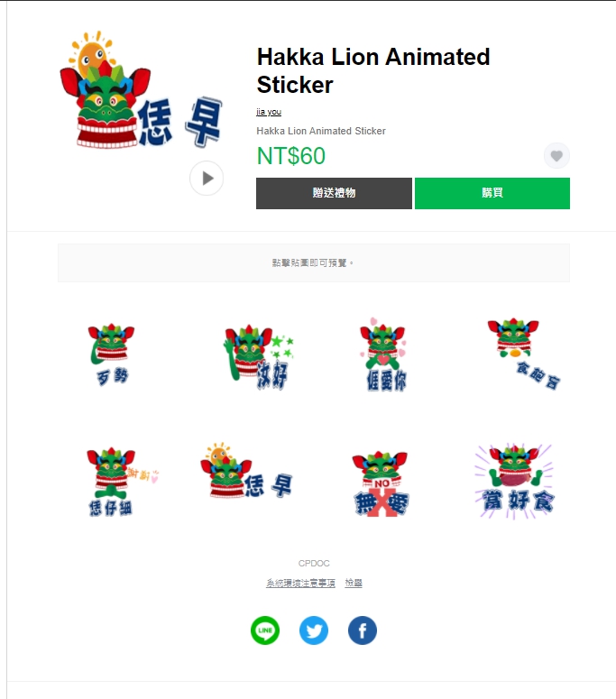616x699 pixels.
Task: Play the animated sticker preview
Action: click(207, 178)
